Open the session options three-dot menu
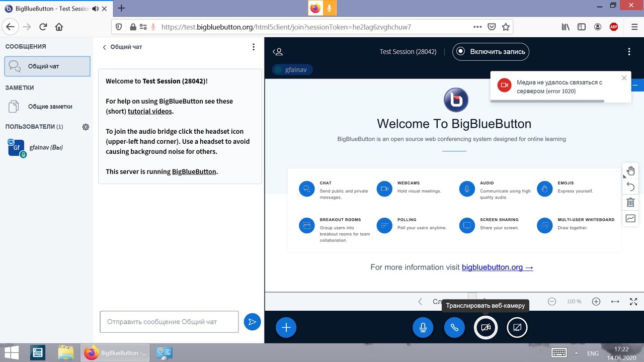644x362 pixels. [x=629, y=52]
